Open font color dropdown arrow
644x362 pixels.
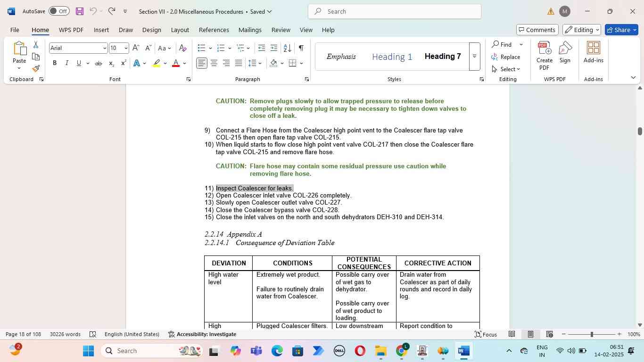pos(184,63)
